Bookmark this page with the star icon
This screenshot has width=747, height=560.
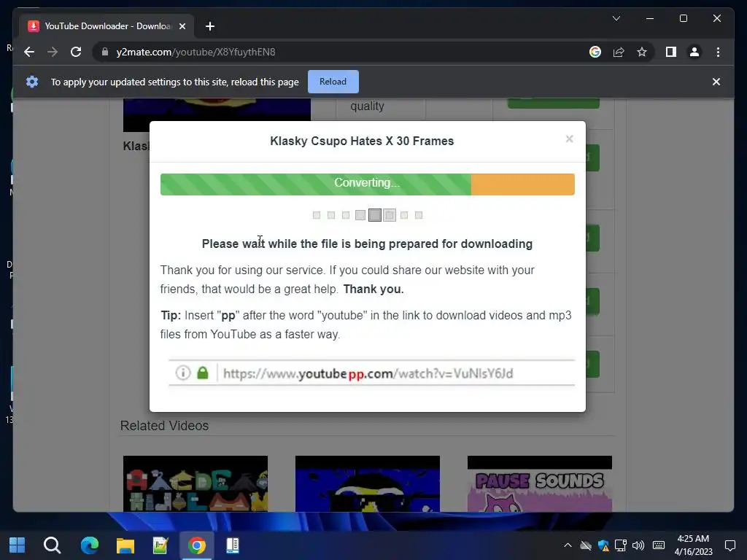pos(642,52)
